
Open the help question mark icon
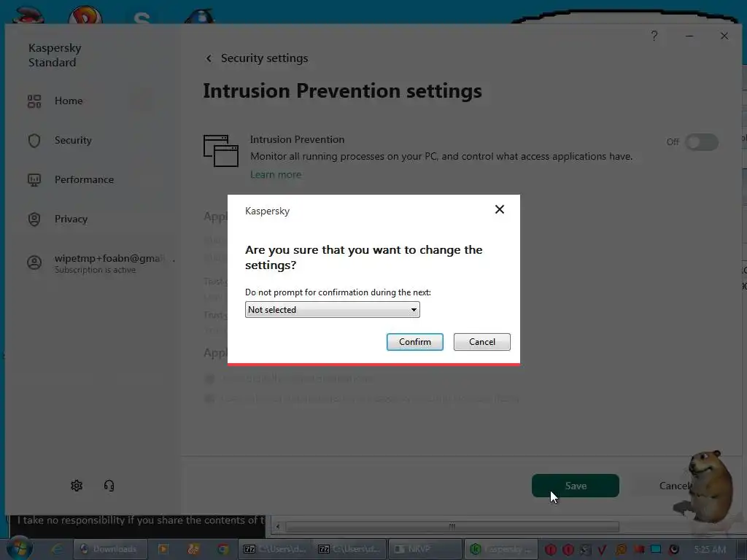pos(654,36)
